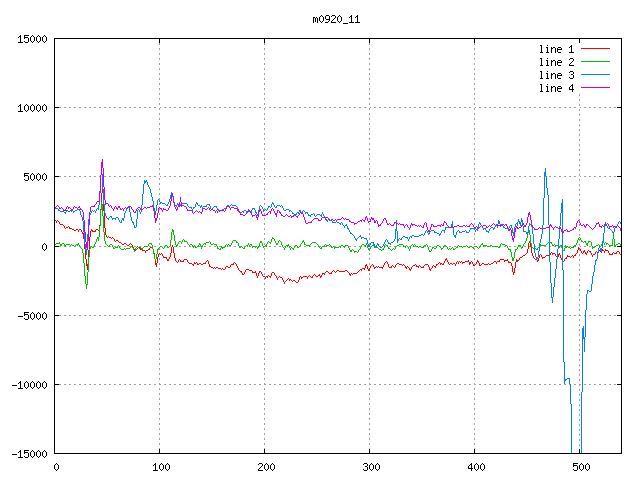Click the -15000 y-axis tick label
The width and height of the screenshot is (640, 480).
tap(29, 453)
